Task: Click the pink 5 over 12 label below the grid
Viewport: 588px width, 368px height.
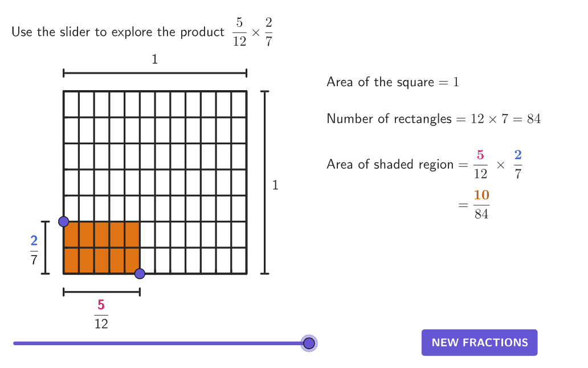Action: coord(101,314)
